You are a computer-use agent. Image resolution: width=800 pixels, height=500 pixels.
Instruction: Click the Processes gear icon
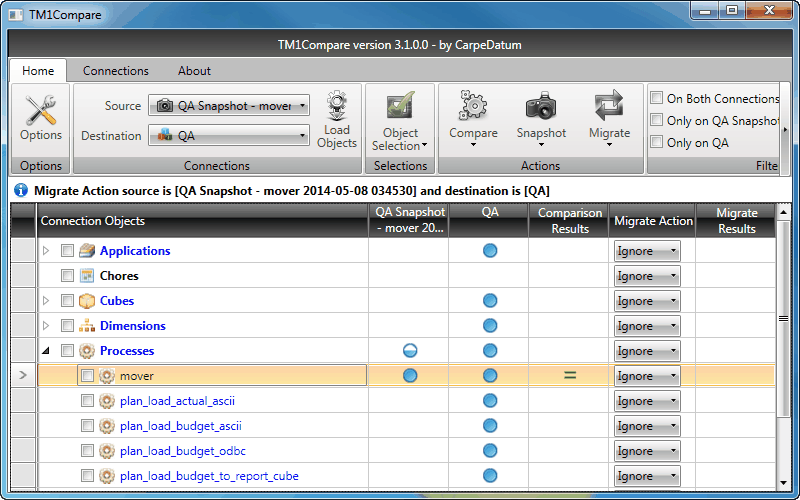(87, 351)
